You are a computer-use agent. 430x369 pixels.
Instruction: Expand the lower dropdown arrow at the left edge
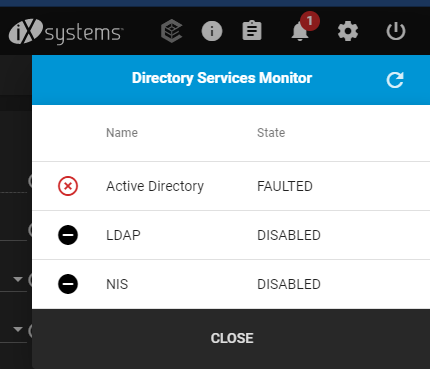tap(18, 329)
